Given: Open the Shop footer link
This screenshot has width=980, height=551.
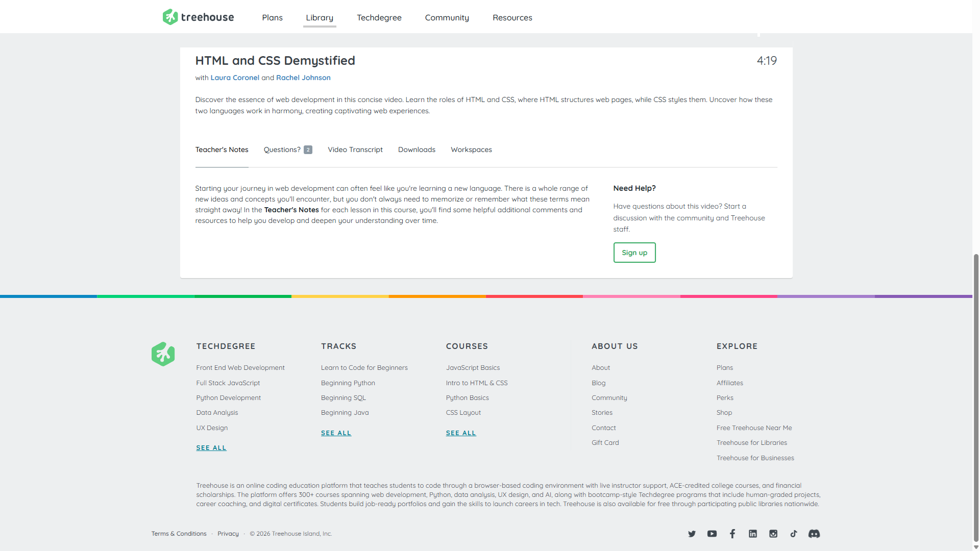Looking at the screenshot, I should pos(724,412).
